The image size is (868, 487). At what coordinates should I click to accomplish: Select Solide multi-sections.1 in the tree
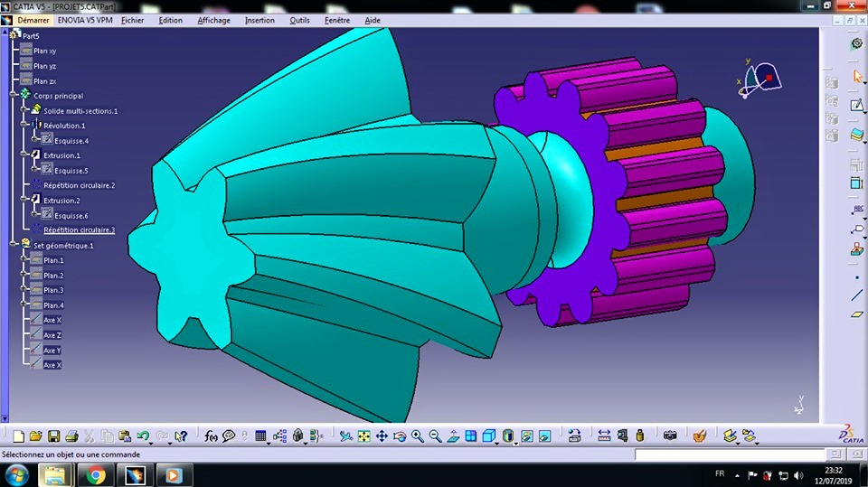coord(80,111)
